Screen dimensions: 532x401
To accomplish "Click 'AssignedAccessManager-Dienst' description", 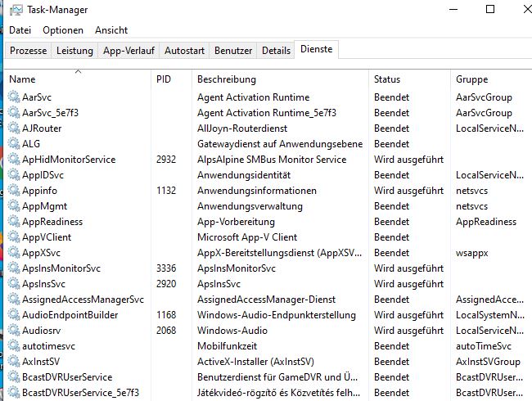I will pos(266,300).
